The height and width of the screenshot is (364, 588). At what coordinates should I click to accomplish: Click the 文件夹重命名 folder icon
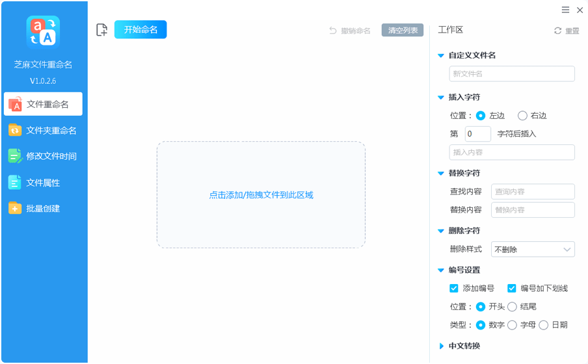click(x=15, y=130)
